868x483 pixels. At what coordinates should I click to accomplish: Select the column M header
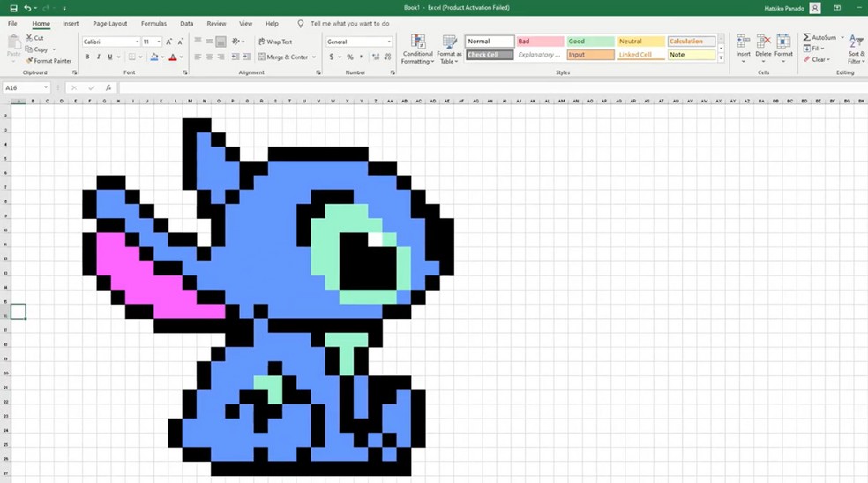click(x=190, y=101)
